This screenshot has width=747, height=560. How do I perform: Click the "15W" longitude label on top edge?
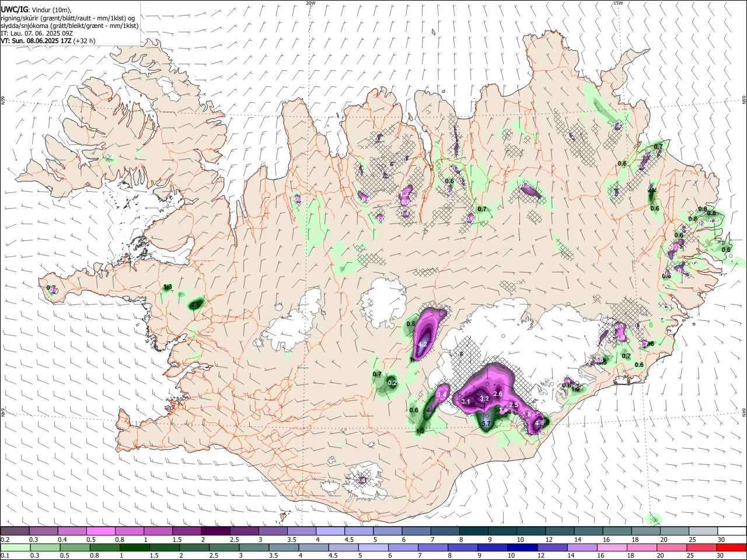618,3
